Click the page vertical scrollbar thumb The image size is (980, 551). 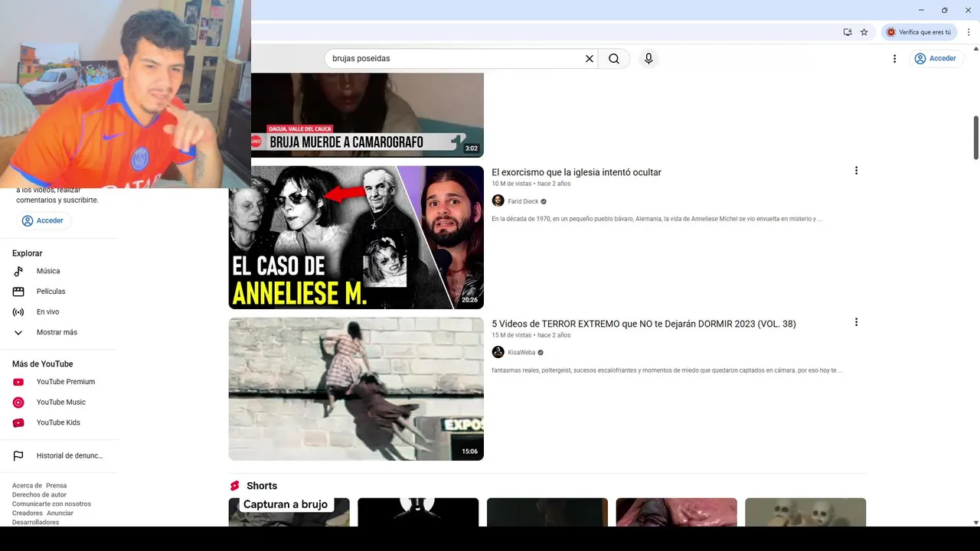(x=975, y=138)
